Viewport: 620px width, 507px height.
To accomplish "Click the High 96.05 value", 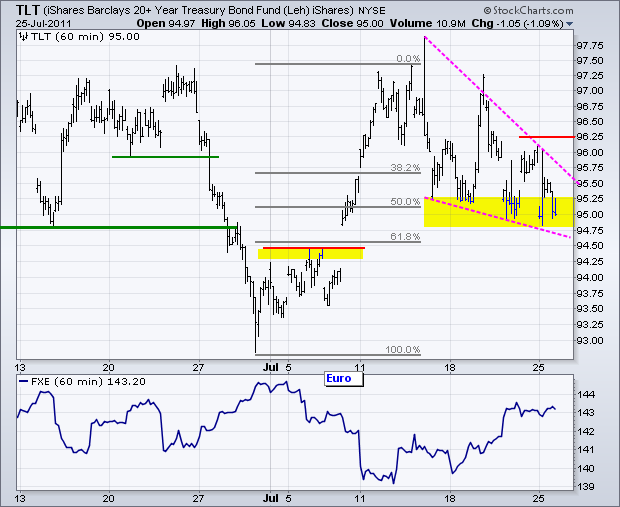I will pyautogui.click(x=228, y=23).
